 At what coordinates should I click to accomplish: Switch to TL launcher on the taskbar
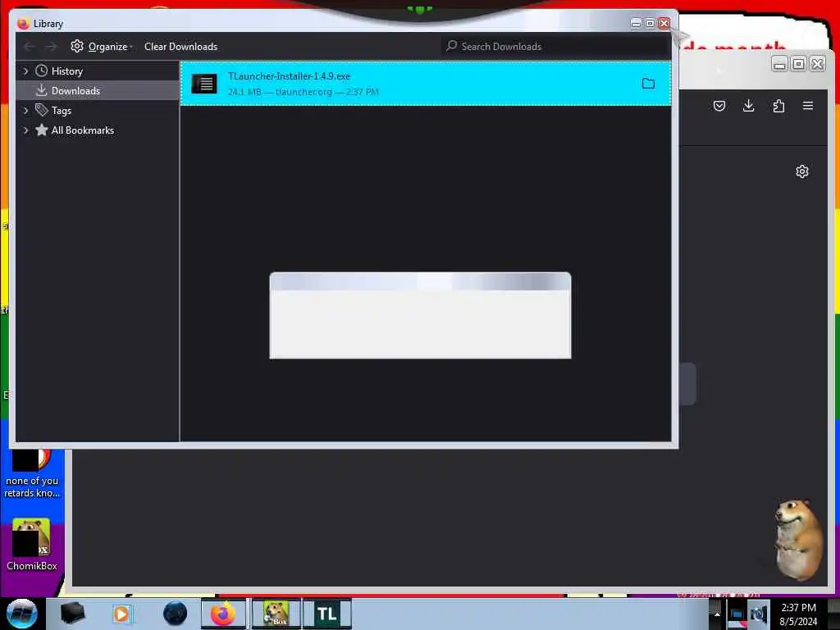[x=327, y=614]
